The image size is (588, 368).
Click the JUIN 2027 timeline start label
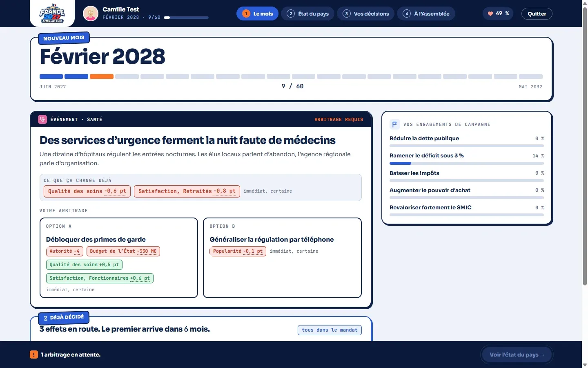tap(53, 87)
